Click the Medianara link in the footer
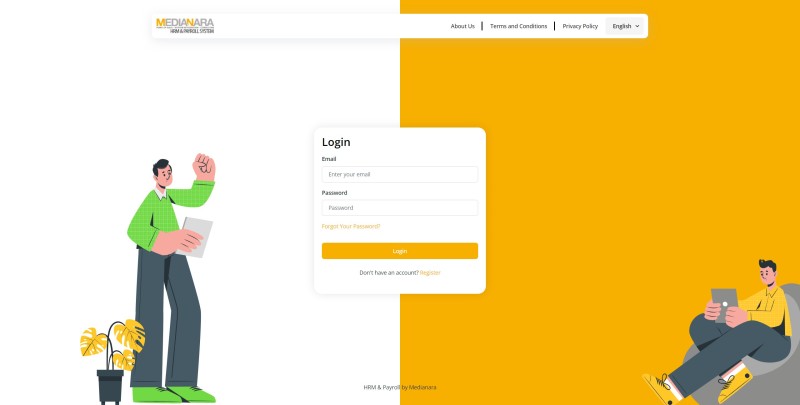Viewport: 800px width, 405px height. [422, 387]
